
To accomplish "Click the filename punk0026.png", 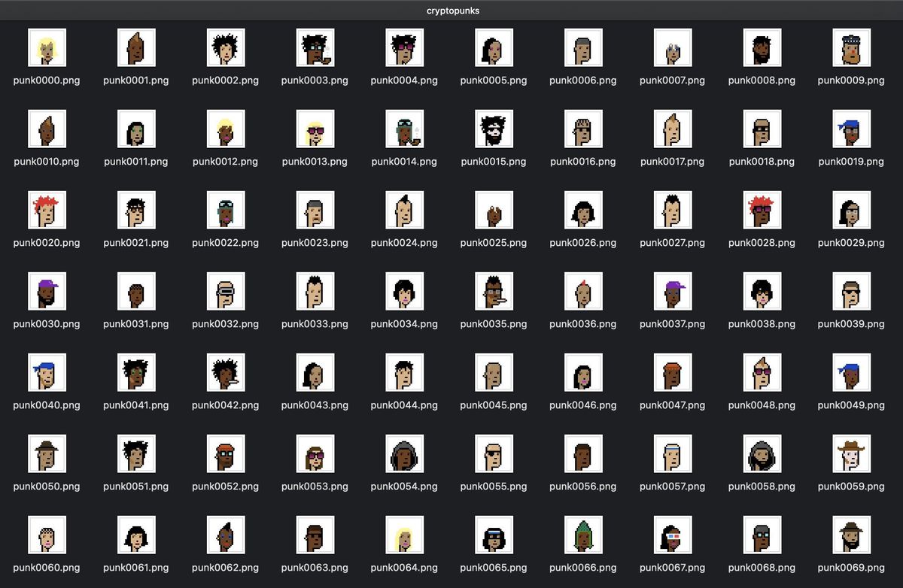I will [583, 243].
